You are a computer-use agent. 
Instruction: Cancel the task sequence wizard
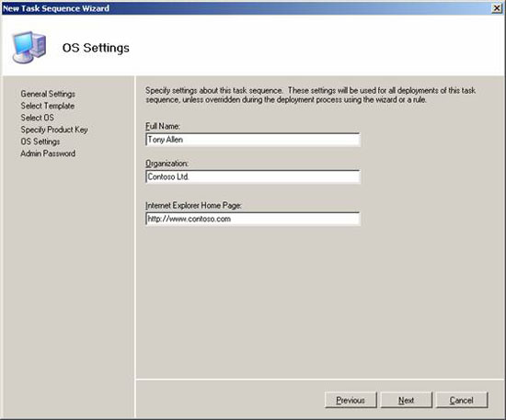(462, 400)
